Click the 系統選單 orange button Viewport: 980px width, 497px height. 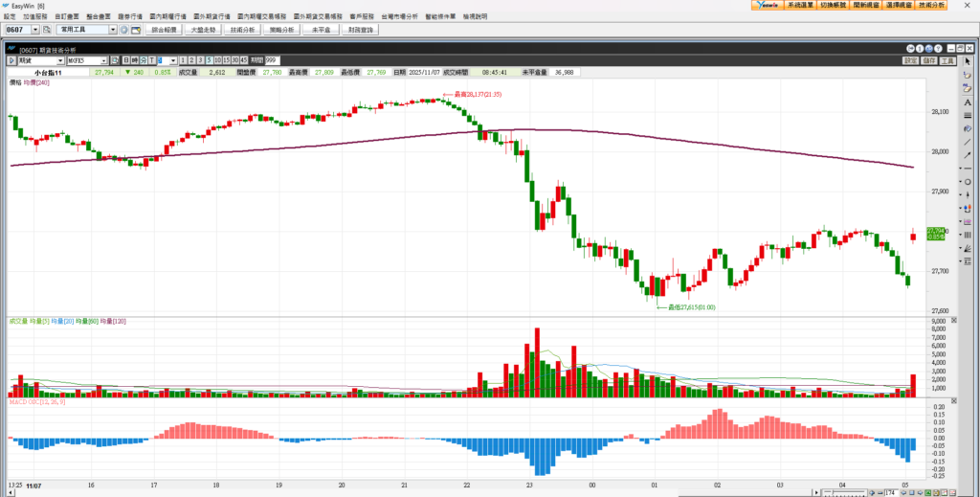point(801,5)
